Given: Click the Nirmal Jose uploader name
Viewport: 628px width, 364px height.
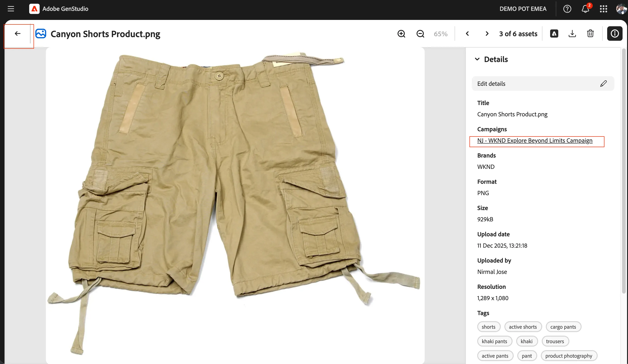Looking at the screenshot, I should [x=492, y=272].
